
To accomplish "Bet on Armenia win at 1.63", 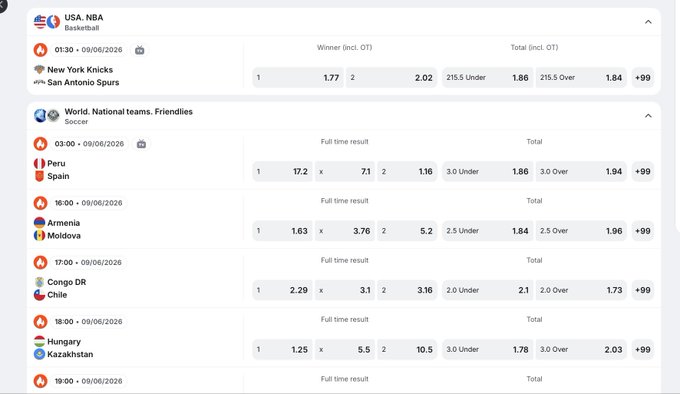I will tap(282, 231).
